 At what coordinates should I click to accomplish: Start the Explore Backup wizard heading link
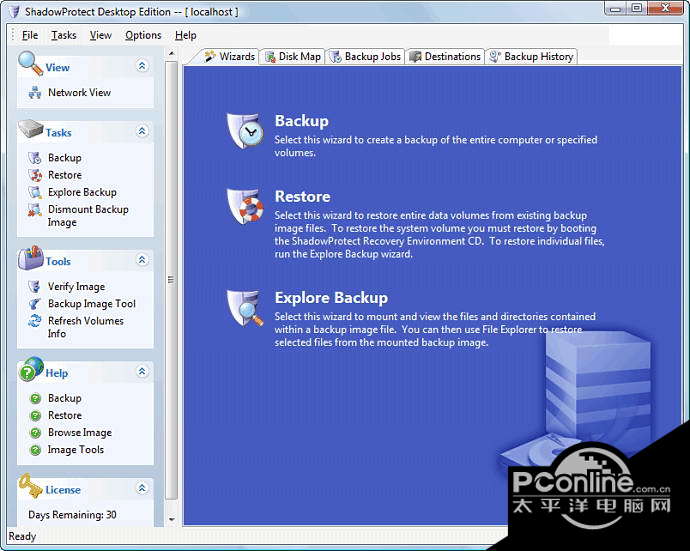pos(331,298)
